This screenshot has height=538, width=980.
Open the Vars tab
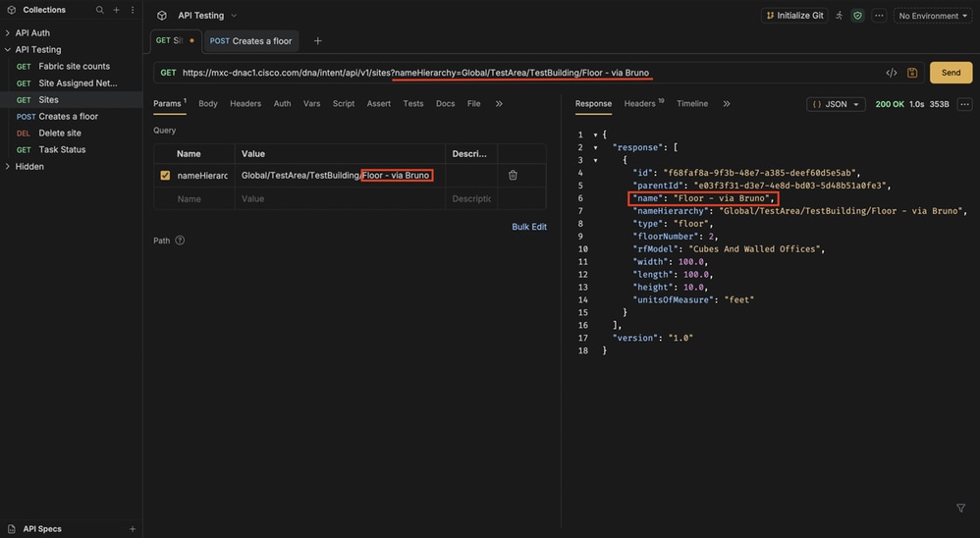312,104
